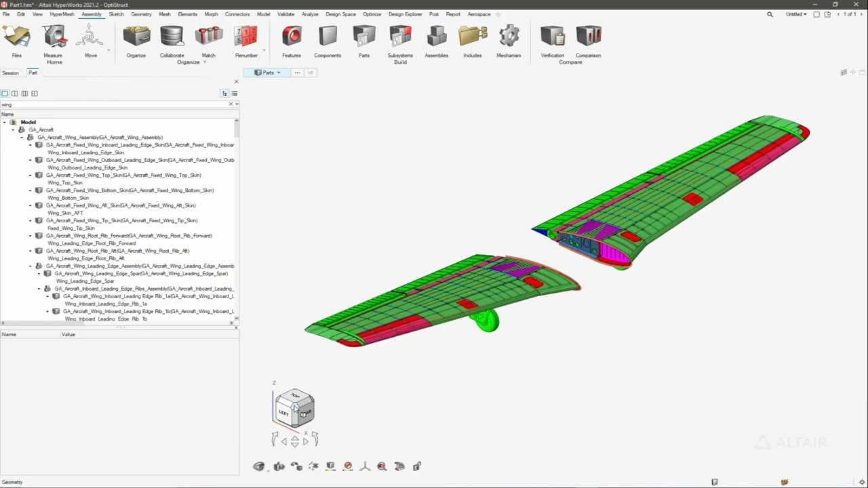Click the camera view icon in view toolbar
The image size is (868, 488).
point(279,466)
